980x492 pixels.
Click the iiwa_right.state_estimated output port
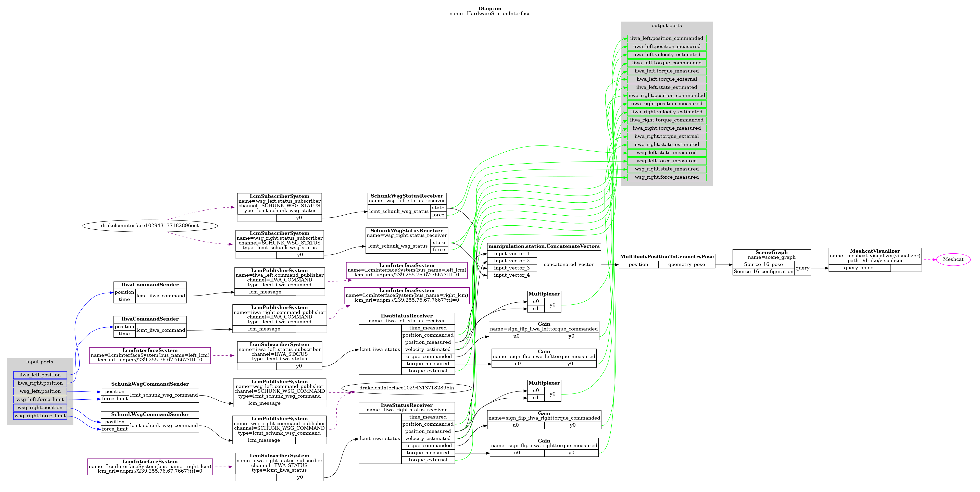coord(667,144)
